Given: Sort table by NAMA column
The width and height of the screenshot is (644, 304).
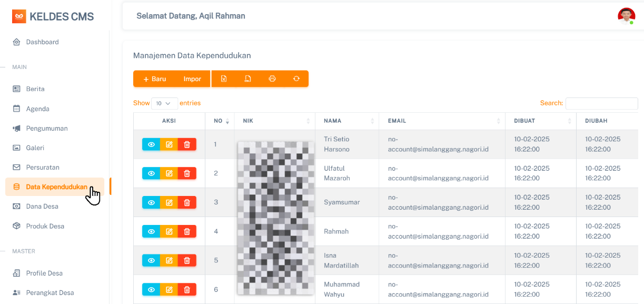Looking at the screenshot, I should pos(346,121).
